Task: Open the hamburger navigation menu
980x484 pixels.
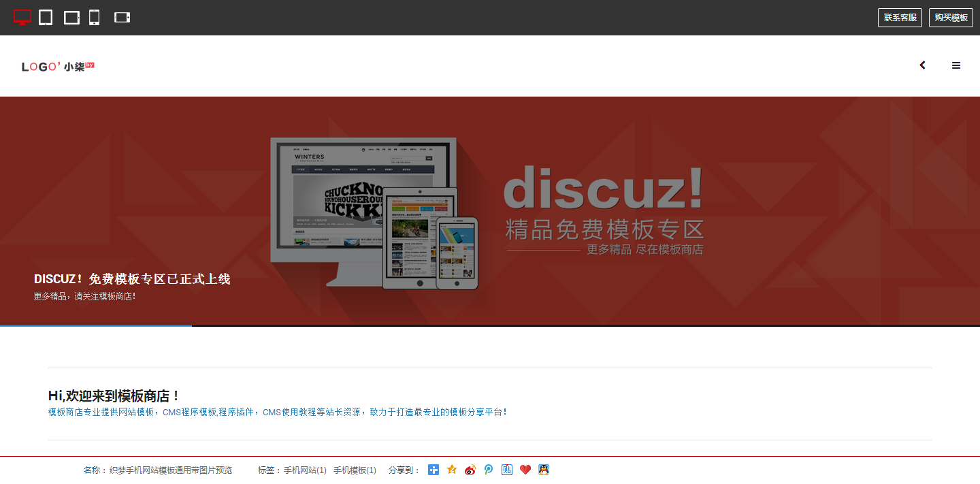Action: click(x=956, y=65)
